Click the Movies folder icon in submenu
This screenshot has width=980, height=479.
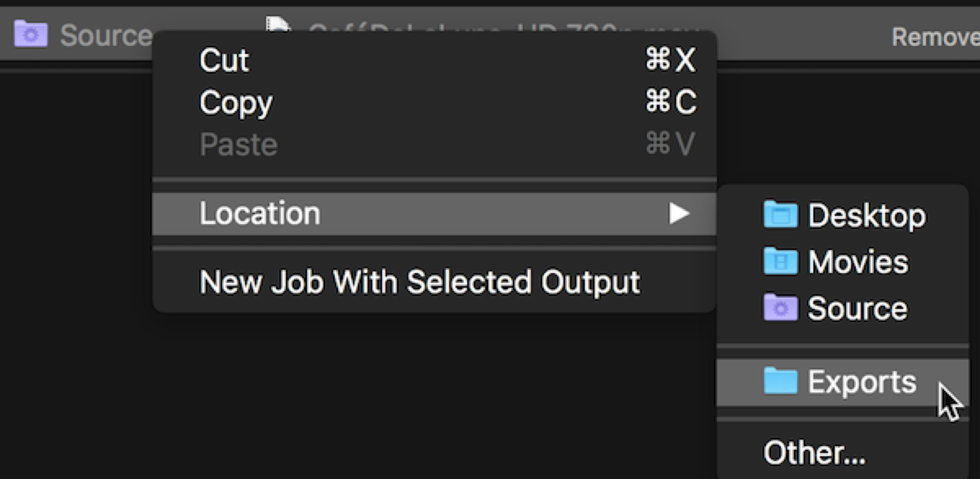click(780, 261)
